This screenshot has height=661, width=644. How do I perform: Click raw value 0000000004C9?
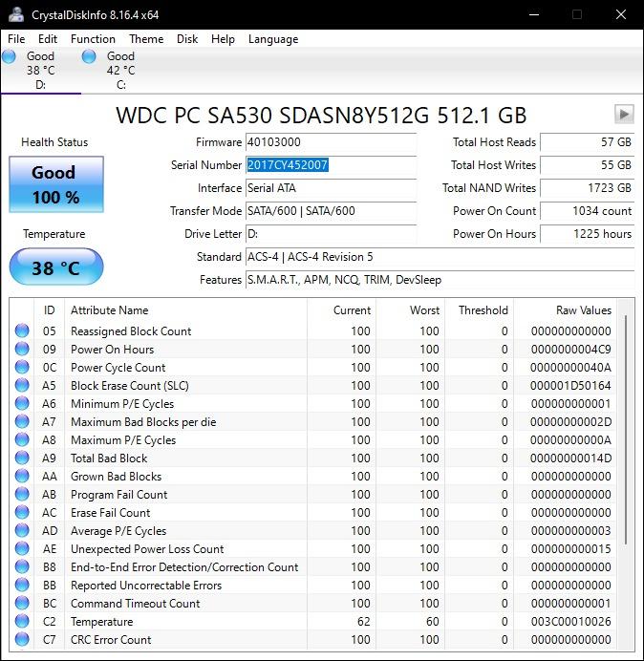point(570,350)
